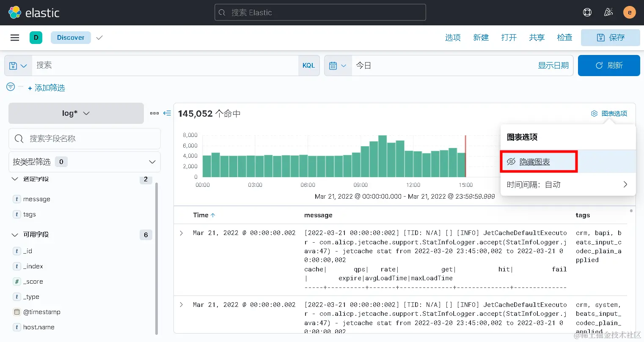Click the text type icon beside _index

(x=17, y=266)
